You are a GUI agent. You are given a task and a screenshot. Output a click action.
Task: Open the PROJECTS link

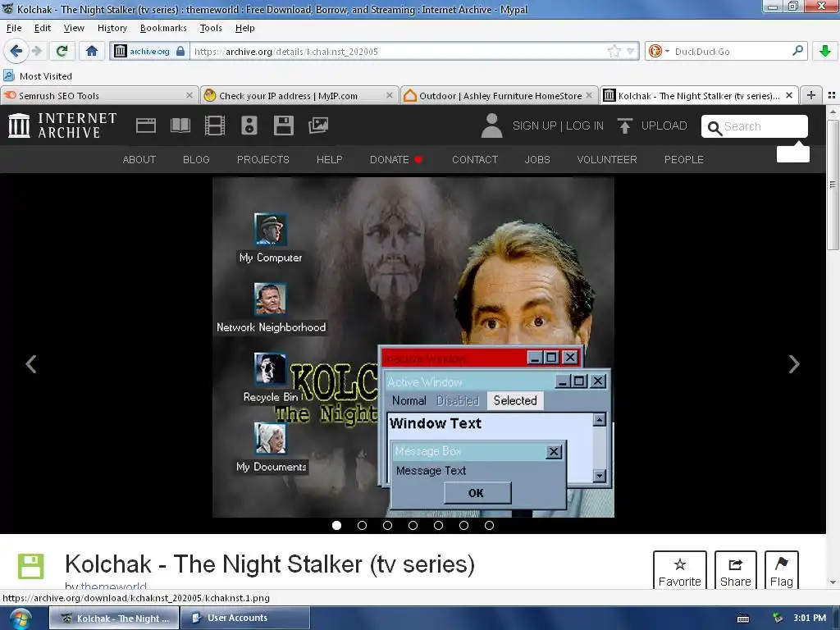[263, 160]
